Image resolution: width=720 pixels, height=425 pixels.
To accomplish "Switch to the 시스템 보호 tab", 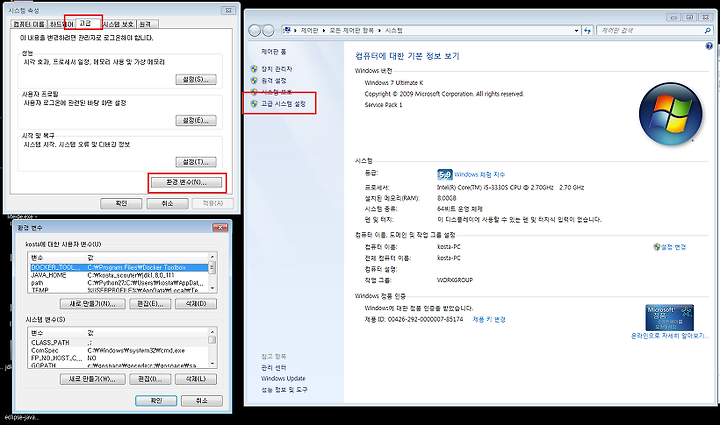I will tap(118, 24).
